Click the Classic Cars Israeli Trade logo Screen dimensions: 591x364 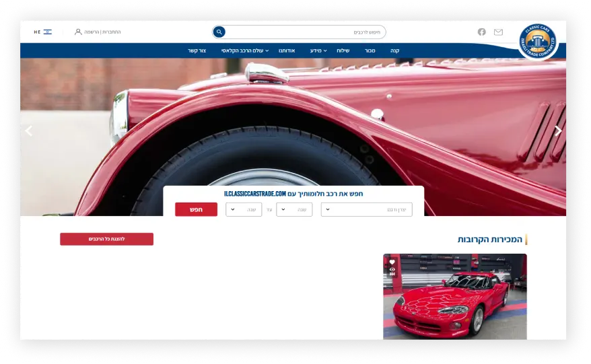pyautogui.click(x=538, y=42)
